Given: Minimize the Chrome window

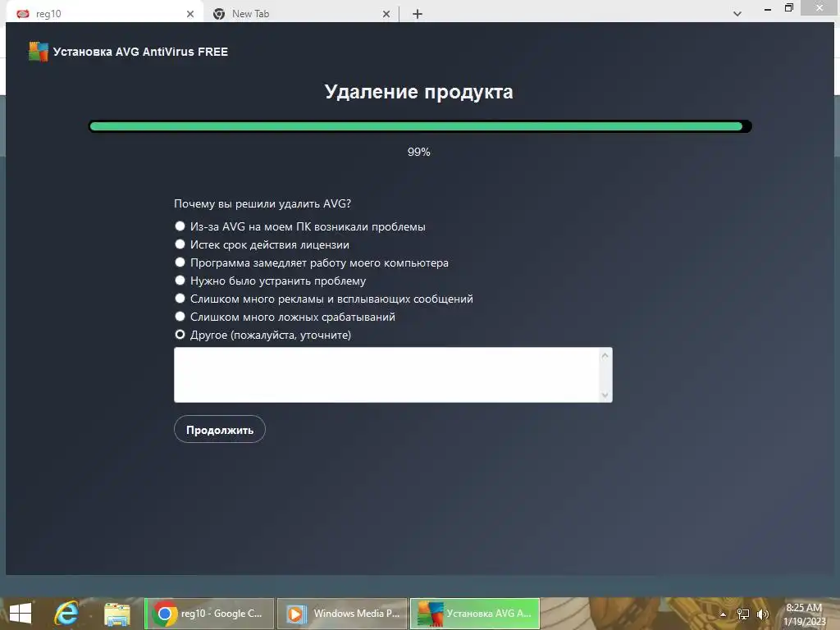Looking at the screenshot, I should 768,8.
